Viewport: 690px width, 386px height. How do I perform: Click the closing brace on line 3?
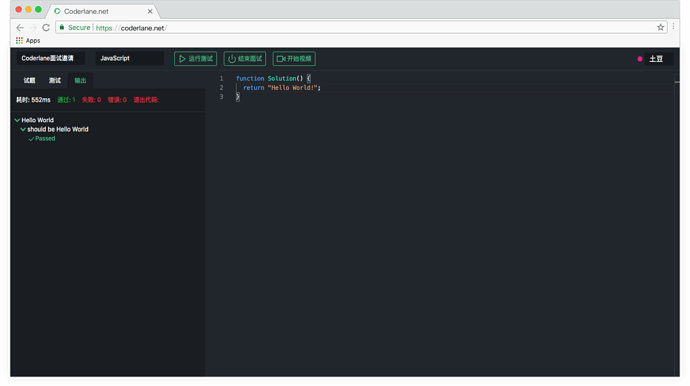(238, 97)
